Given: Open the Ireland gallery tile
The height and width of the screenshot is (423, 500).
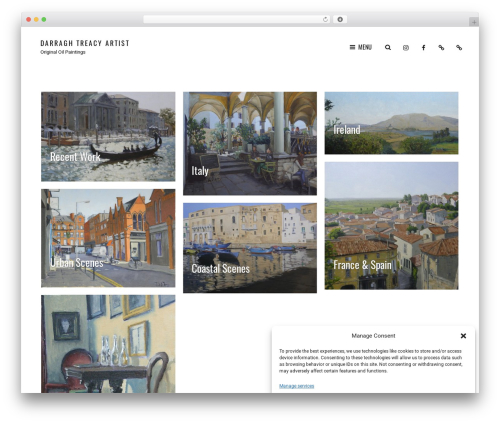Looking at the screenshot, I should coord(391,123).
